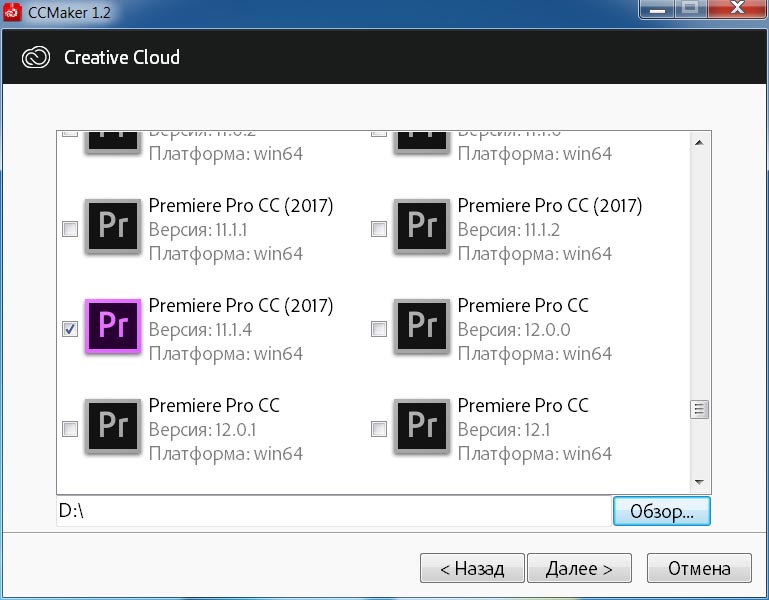Image resolution: width=769 pixels, height=600 pixels.
Task: Check the Premiere Pro CC 12.0.1 checkbox
Action: [x=70, y=429]
